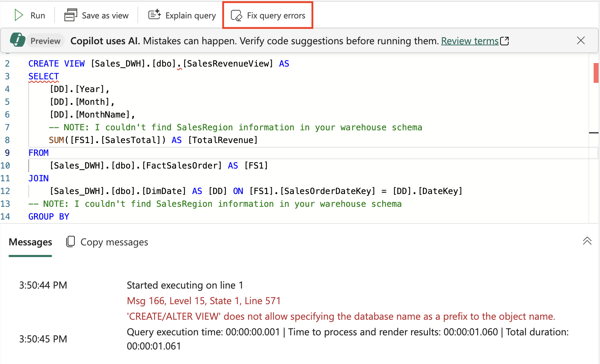Click the Copilot logo icon

pos(17,40)
